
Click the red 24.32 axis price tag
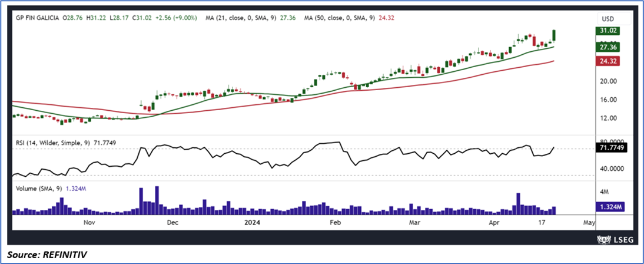coord(608,61)
